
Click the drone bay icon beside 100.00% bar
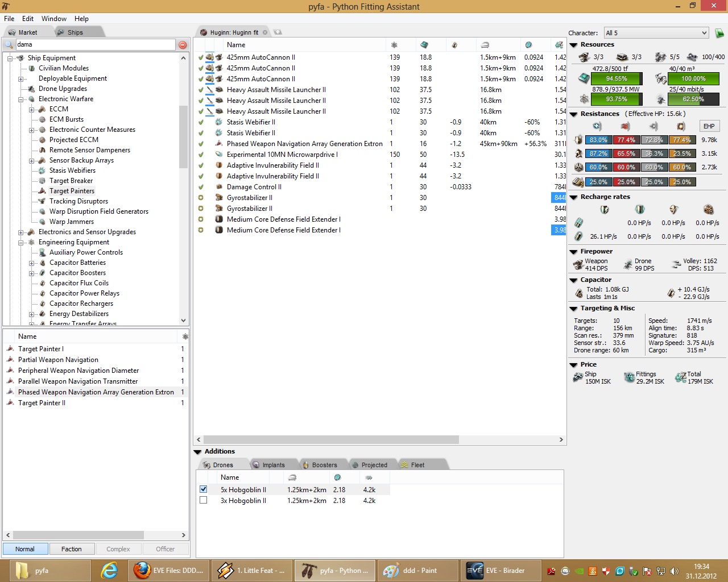coord(661,78)
